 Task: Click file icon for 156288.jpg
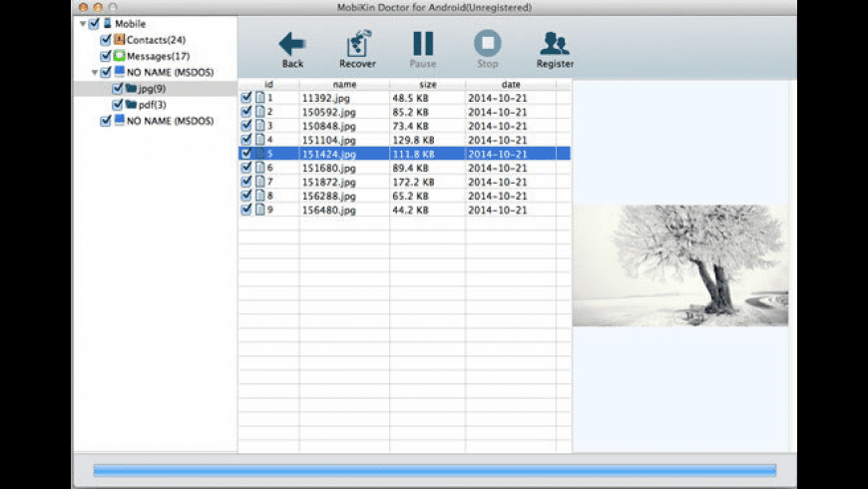(259, 195)
